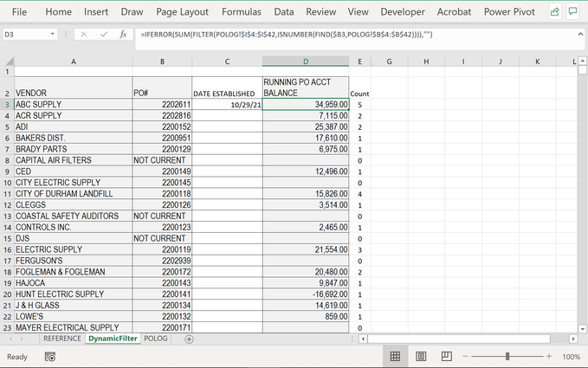
Task: Switch to Page Break Preview icon
Action: coord(446,357)
